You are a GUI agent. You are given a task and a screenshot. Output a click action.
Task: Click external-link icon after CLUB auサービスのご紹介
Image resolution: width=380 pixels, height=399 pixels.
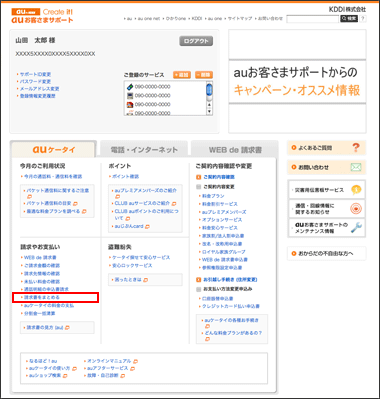click(174, 203)
